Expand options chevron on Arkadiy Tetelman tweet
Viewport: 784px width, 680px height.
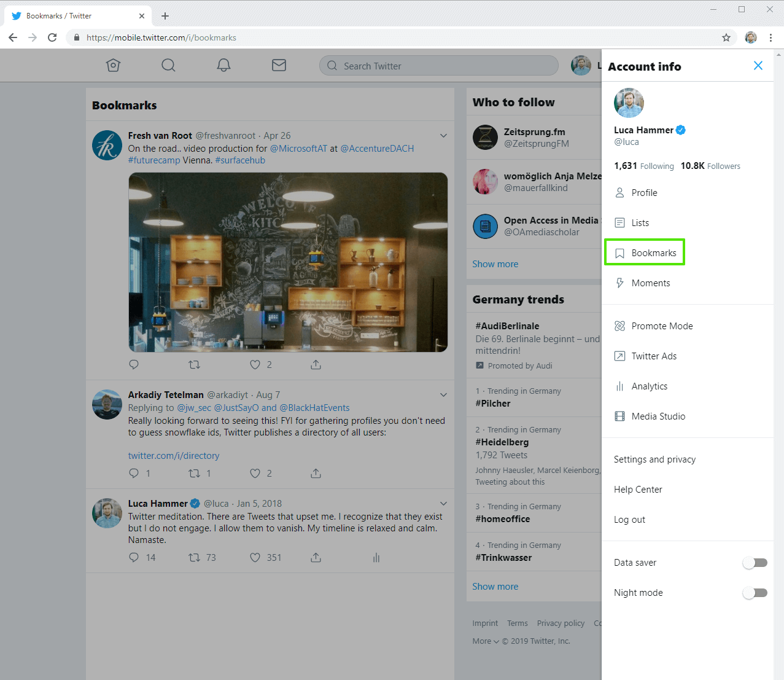(443, 395)
